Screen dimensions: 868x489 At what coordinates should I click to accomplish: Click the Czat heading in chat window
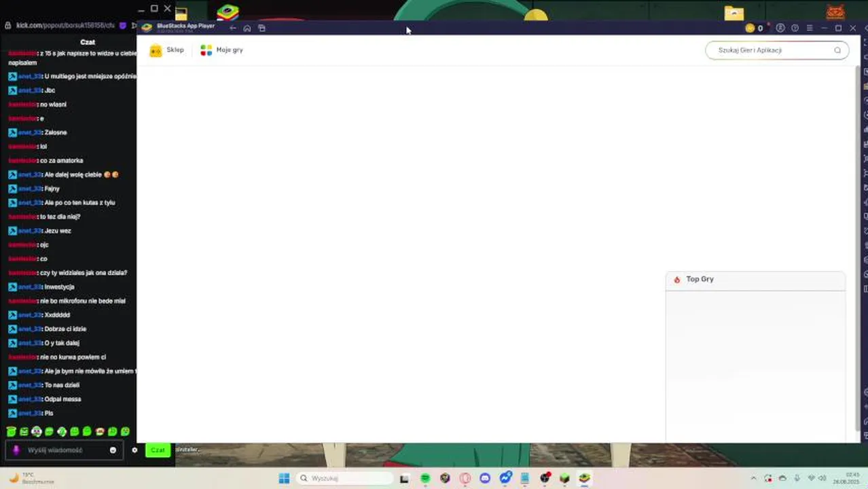coord(88,42)
